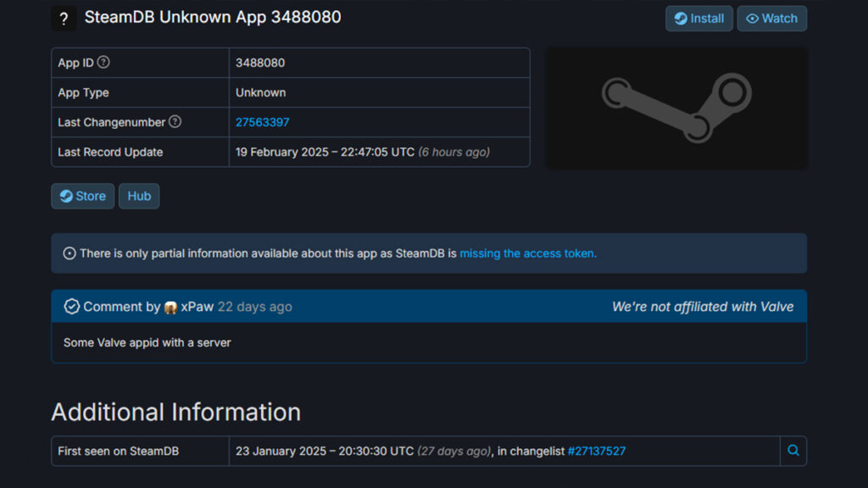Click the App ID value 3488080
Image resolution: width=868 pixels, height=488 pixels.
[260, 63]
